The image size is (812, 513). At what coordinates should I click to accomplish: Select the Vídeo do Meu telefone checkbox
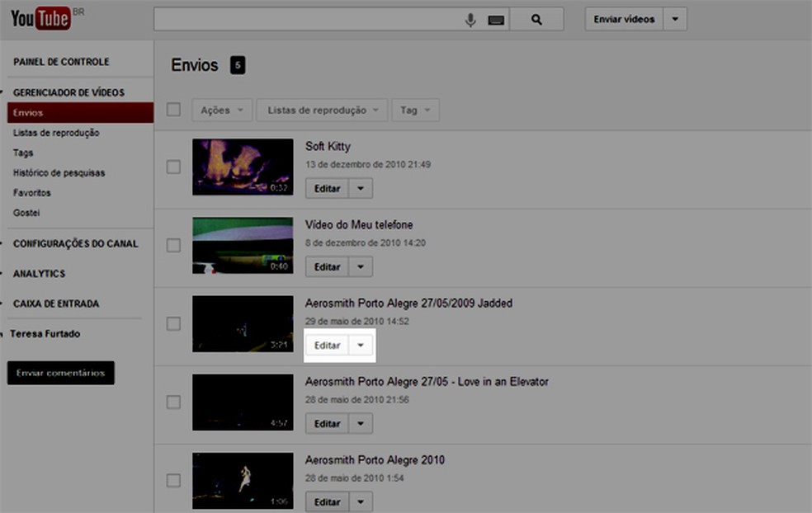pyautogui.click(x=173, y=245)
